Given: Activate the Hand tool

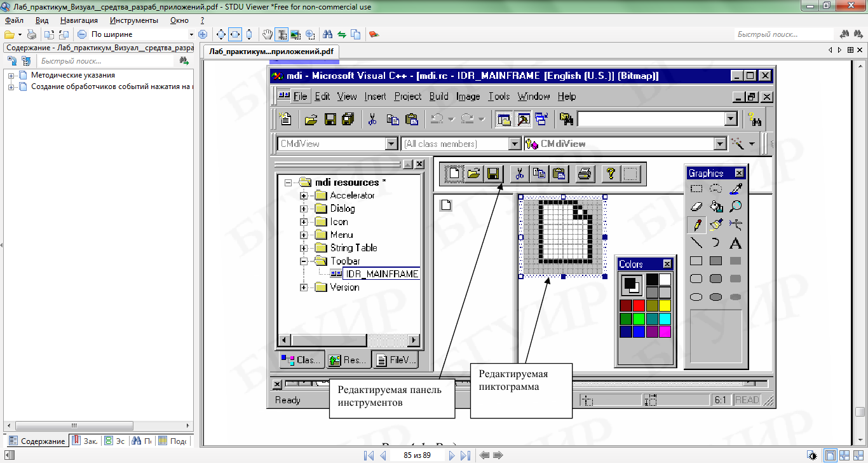Looking at the screenshot, I should [x=268, y=34].
